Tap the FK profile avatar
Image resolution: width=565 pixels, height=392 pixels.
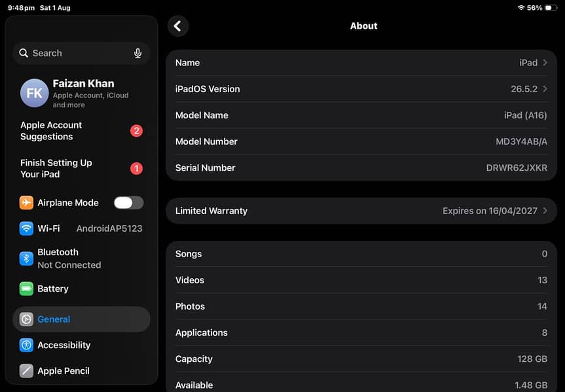point(34,94)
